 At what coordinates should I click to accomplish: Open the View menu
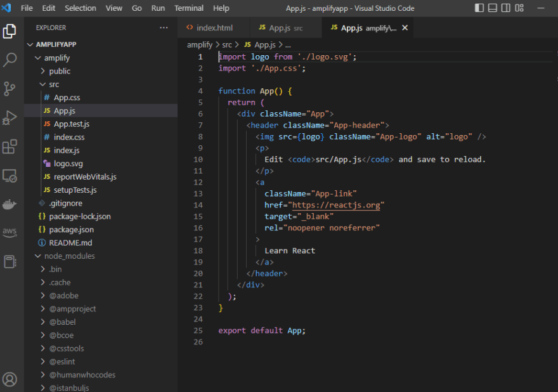114,8
